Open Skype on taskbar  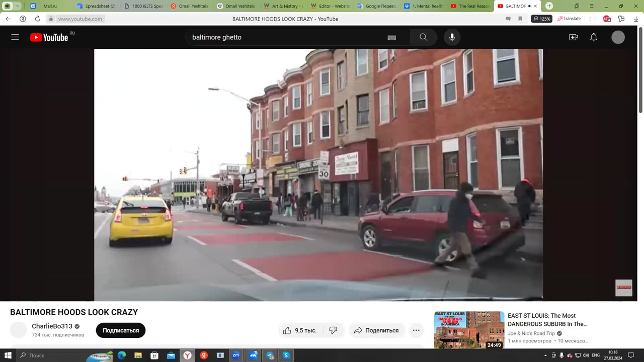286,355
